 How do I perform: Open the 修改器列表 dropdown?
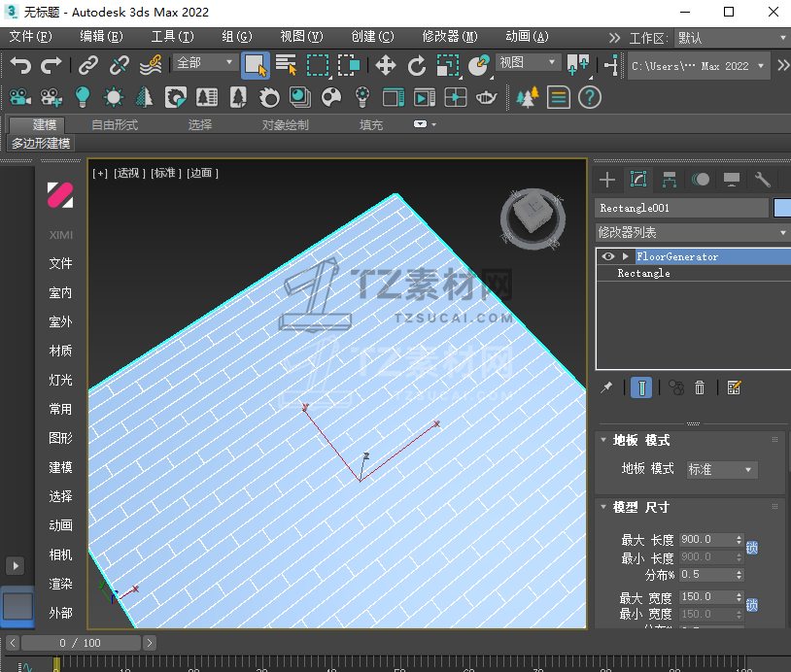(691, 232)
